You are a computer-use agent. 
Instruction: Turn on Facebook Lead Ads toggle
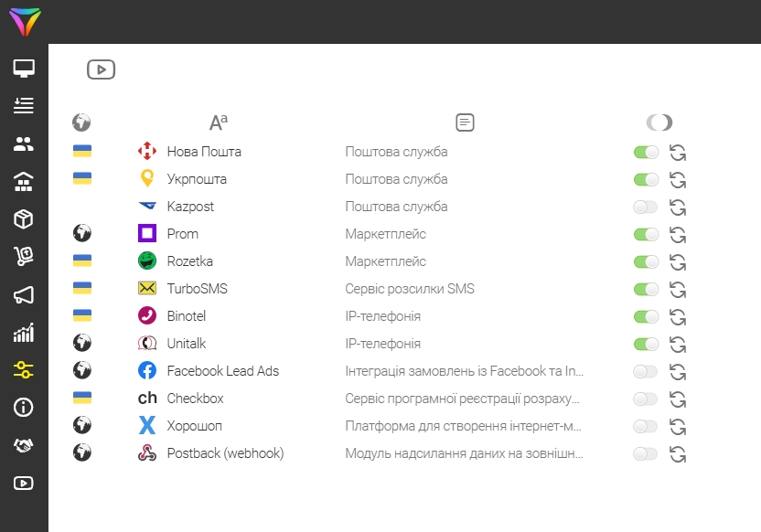646,372
